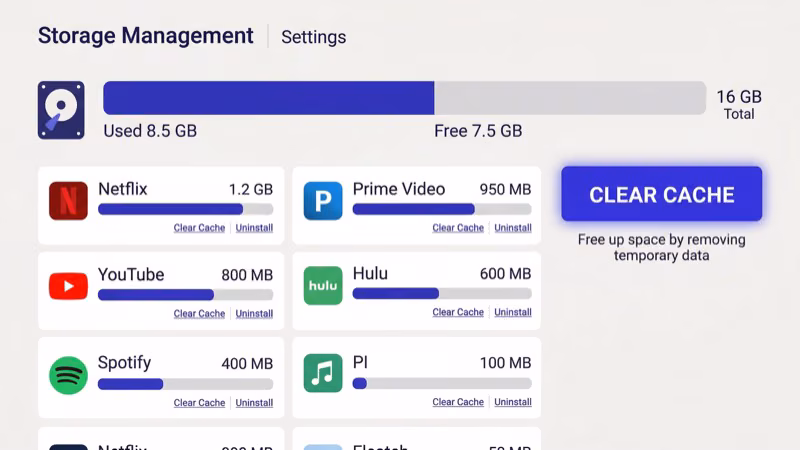This screenshot has height=450, width=800.
Task: Select the '400 MB' Spotify size
Action: coord(247,364)
